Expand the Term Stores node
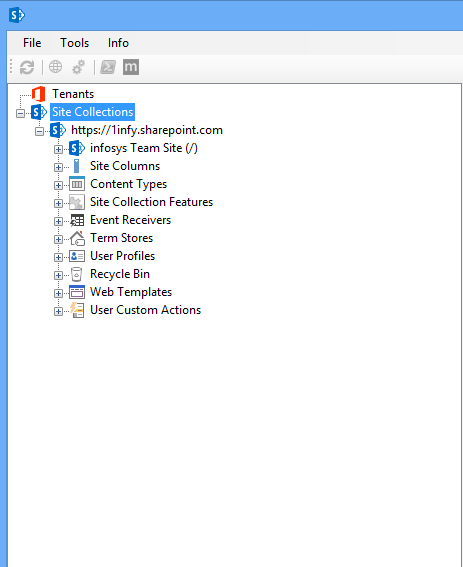 58,239
